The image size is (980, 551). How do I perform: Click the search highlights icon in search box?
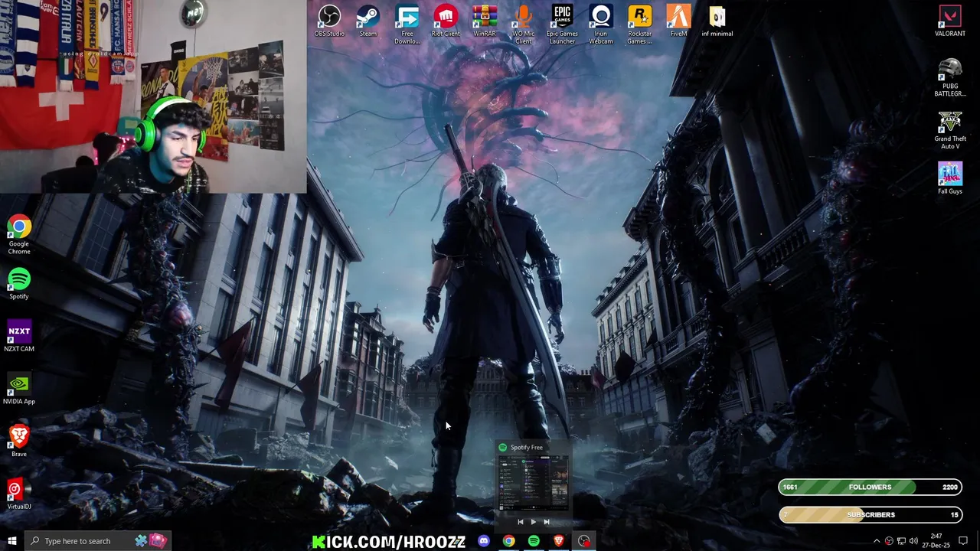pyautogui.click(x=150, y=541)
